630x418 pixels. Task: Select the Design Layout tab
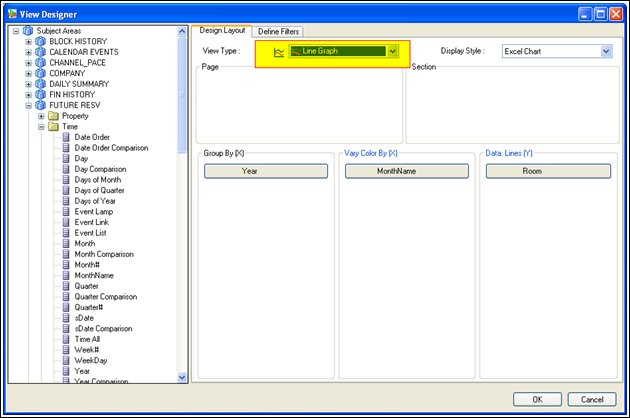coord(220,31)
